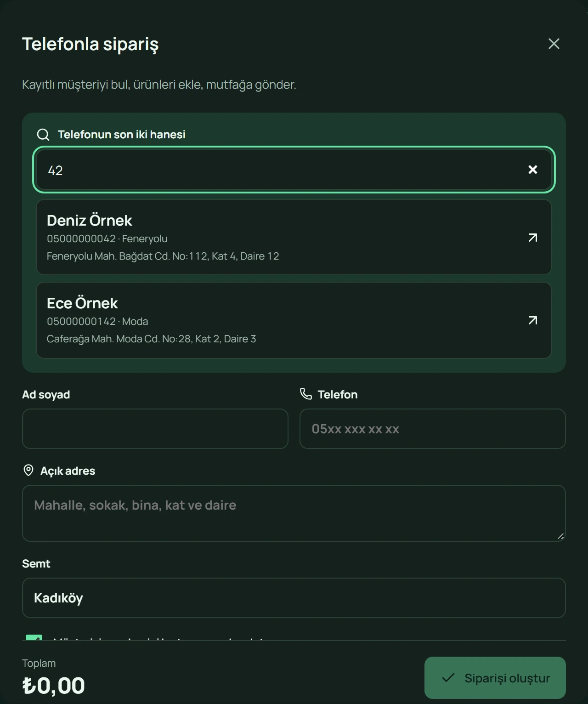Select Ece Örnek using its arrow icon
This screenshot has width=588, height=704.
tap(533, 320)
